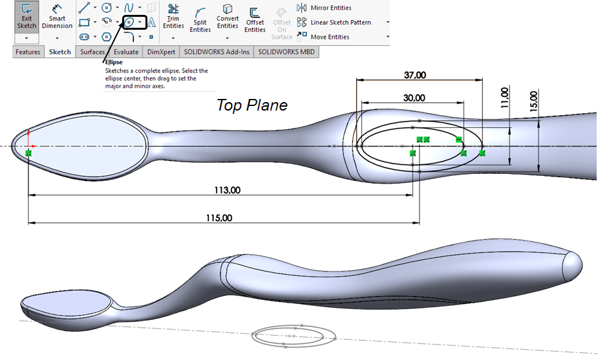Click Offset Entities
The height and width of the screenshot is (364, 598).
255,19
